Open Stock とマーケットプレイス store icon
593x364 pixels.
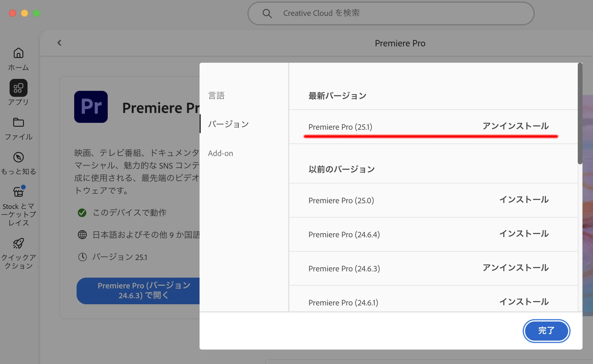click(x=18, y=192)
